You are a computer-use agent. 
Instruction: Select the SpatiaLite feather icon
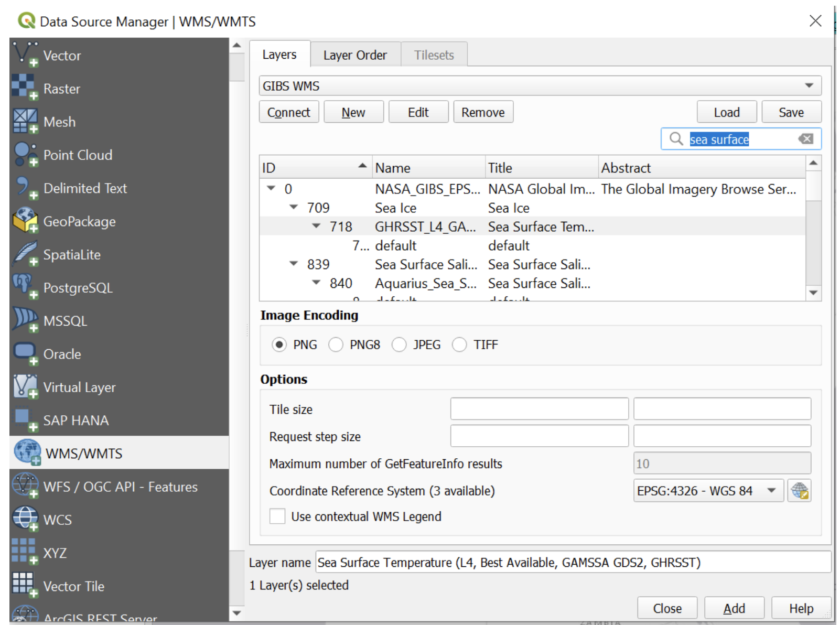[25, 254]
